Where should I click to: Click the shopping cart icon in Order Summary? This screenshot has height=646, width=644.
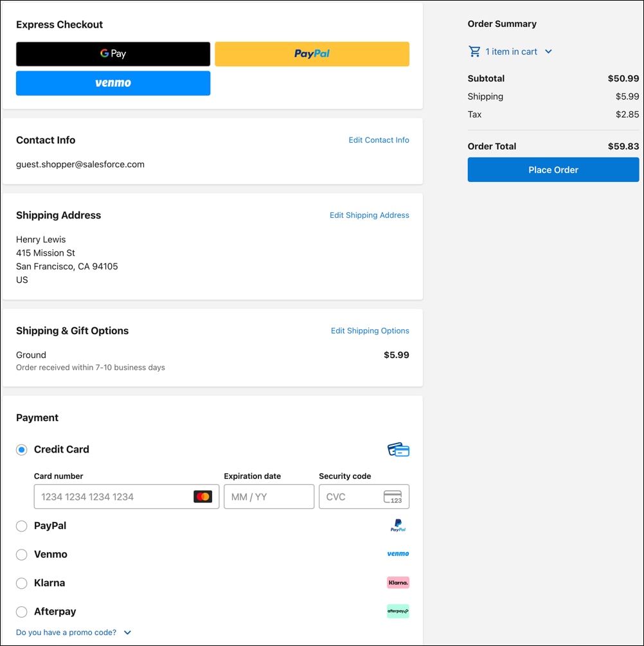pos(474,51)
